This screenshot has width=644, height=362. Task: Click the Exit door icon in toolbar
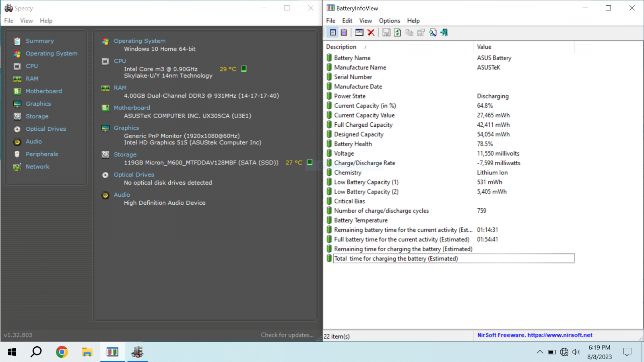444,33
